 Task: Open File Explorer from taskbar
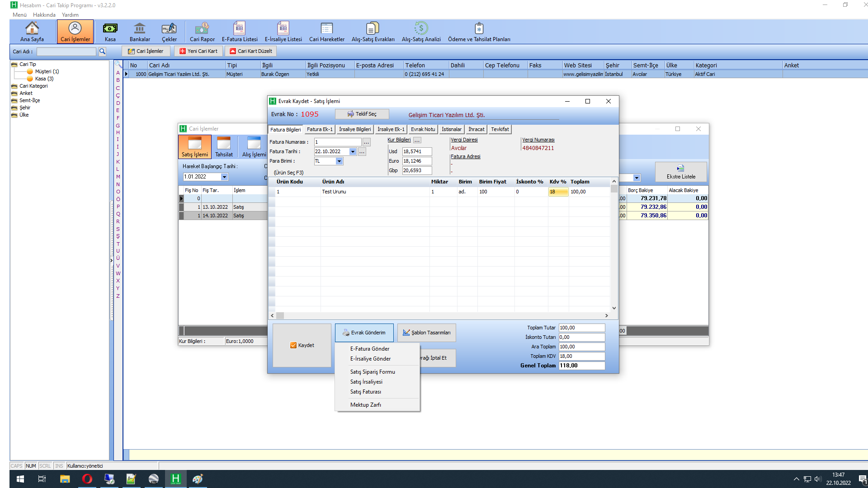[x=65, y=479]
